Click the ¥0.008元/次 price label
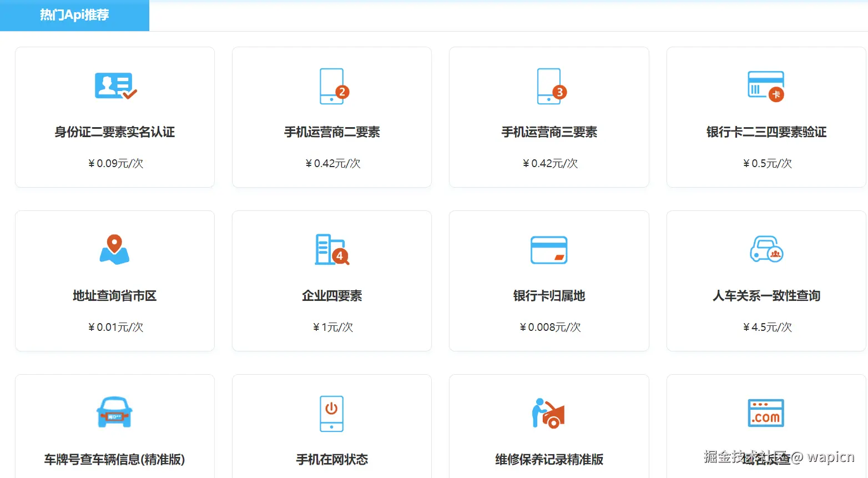Viewport: 868px width, 478px height. (549, 327)
